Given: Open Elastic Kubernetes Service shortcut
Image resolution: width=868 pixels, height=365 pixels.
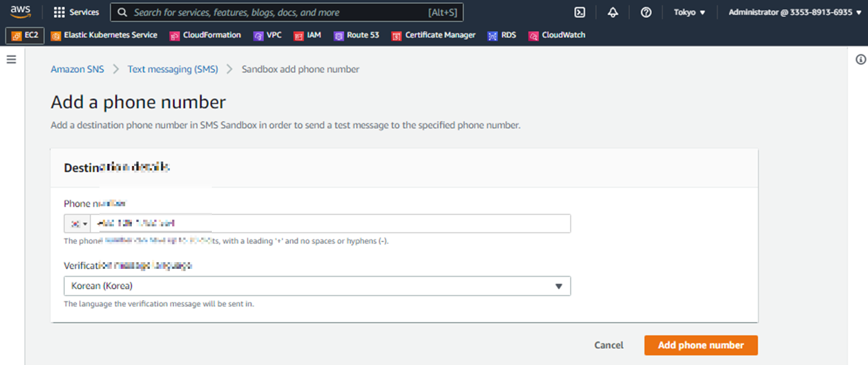Looking at the screenshot, I should (x=104, y=35).
